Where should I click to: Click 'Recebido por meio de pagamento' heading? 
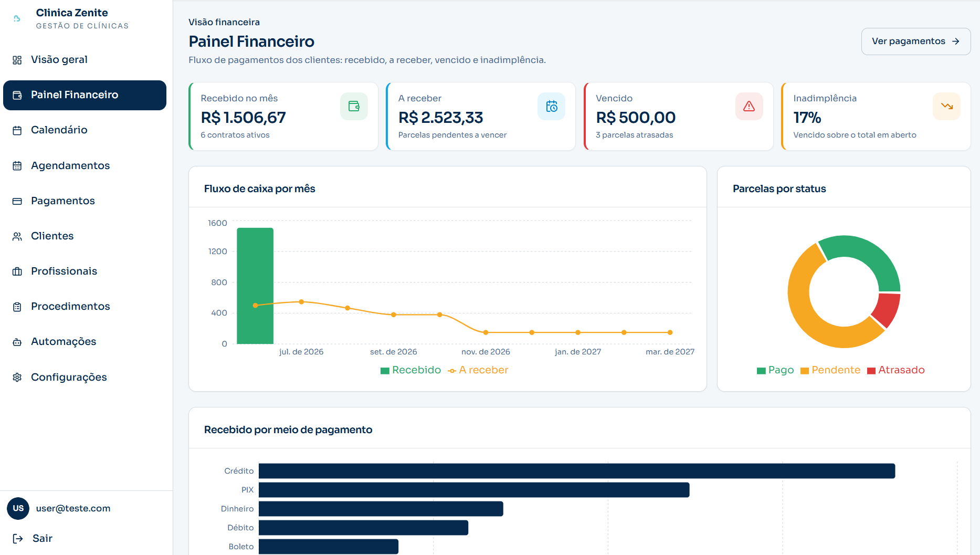(x=288, y=430)
